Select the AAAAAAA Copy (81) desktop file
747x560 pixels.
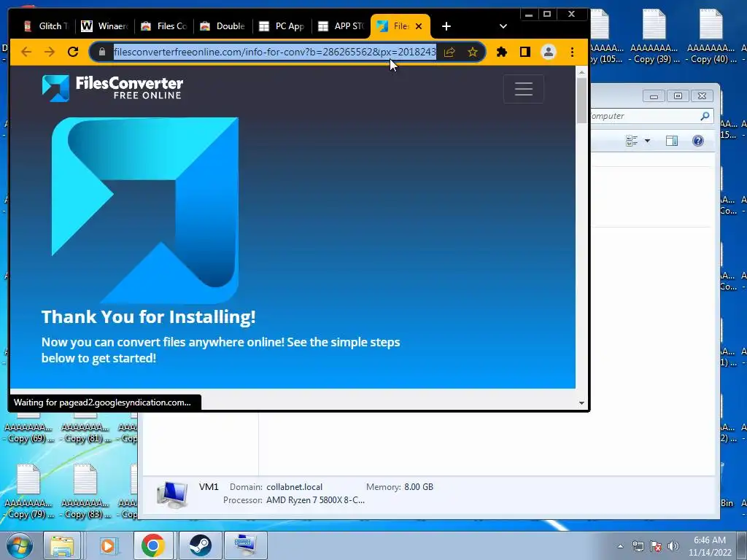(85, 429)
